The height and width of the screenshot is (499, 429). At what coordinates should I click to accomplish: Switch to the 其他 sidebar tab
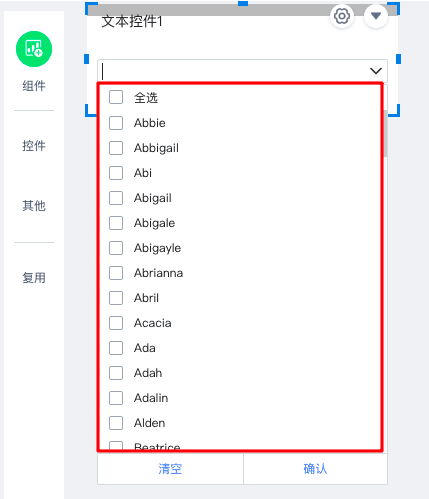pyautogui.click(x=34, y=206)
